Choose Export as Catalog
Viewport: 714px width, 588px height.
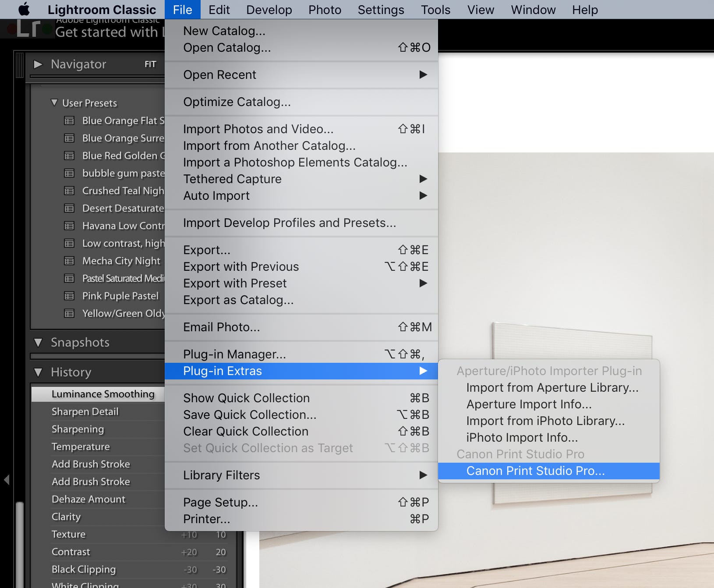click(301, 300)
